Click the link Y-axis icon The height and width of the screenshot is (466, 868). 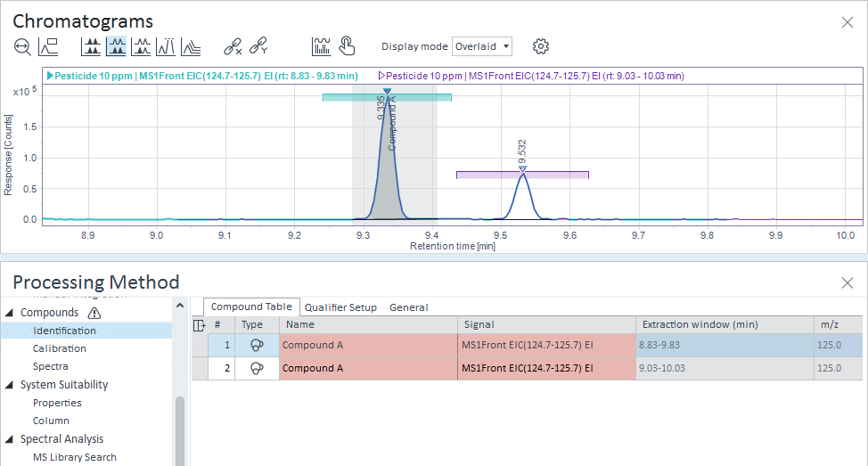pos(258,46)
